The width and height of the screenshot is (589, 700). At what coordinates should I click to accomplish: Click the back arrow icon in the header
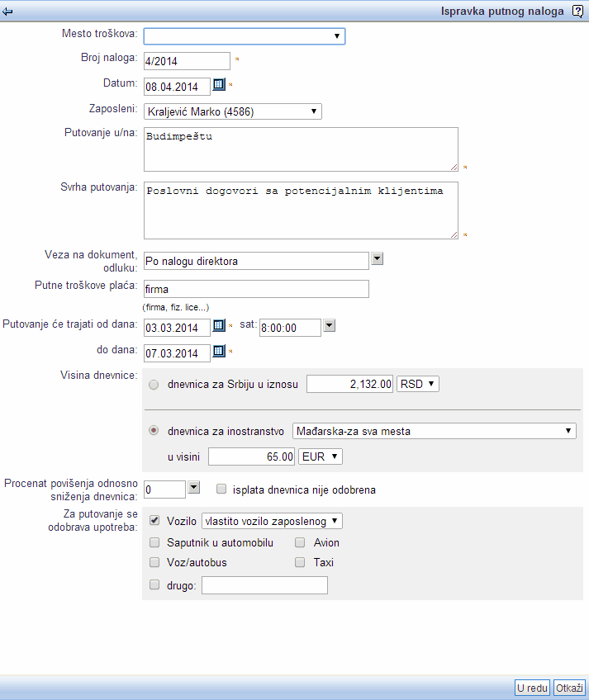(x=7, y=12)
